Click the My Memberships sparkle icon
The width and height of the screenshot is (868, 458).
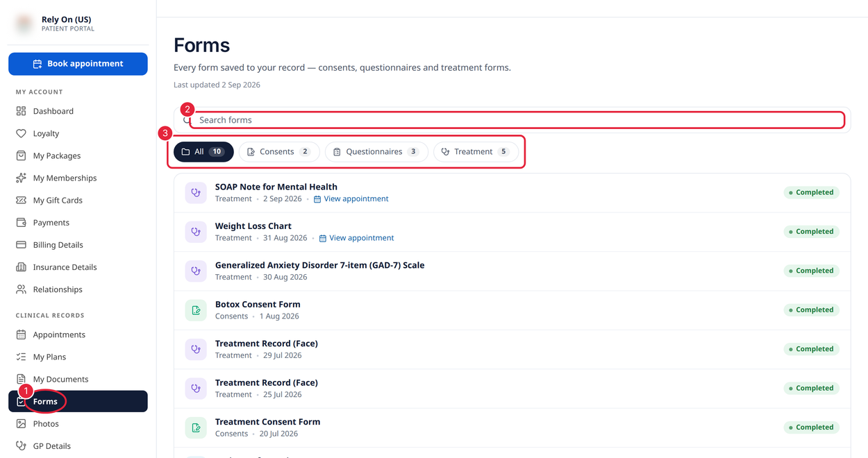21,178
